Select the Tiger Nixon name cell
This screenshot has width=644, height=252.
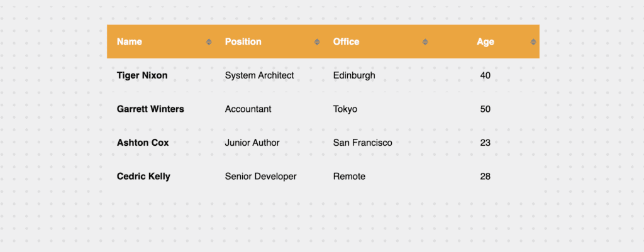(x=142, y=75)
